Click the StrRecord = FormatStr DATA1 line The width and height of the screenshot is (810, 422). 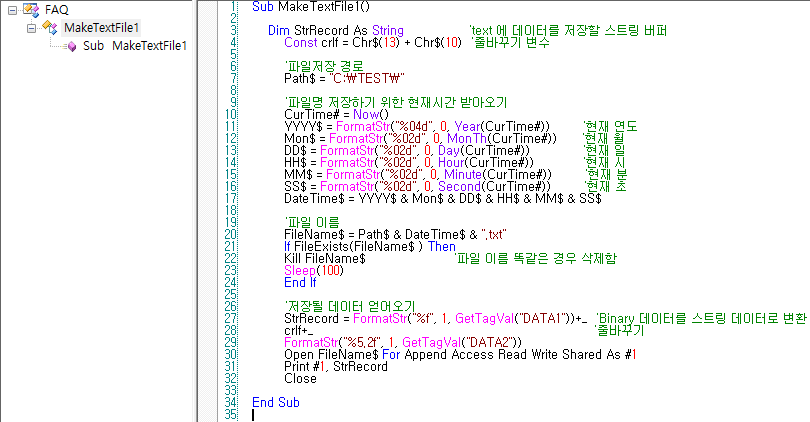click(435, 318)
